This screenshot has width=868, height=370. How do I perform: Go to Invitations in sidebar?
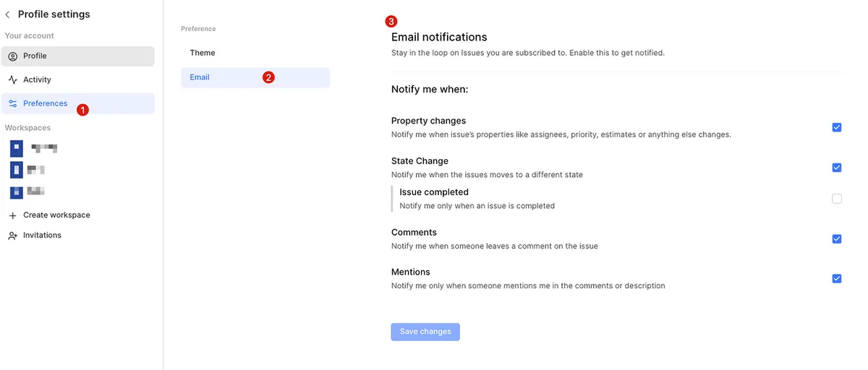point(42,236)
